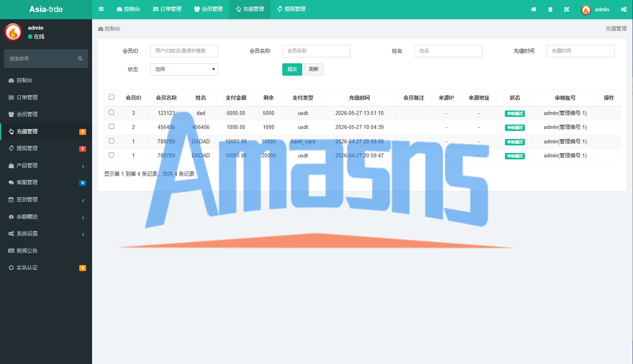Click the 控制台 breadcrumb link

click(x=109, y=29)
